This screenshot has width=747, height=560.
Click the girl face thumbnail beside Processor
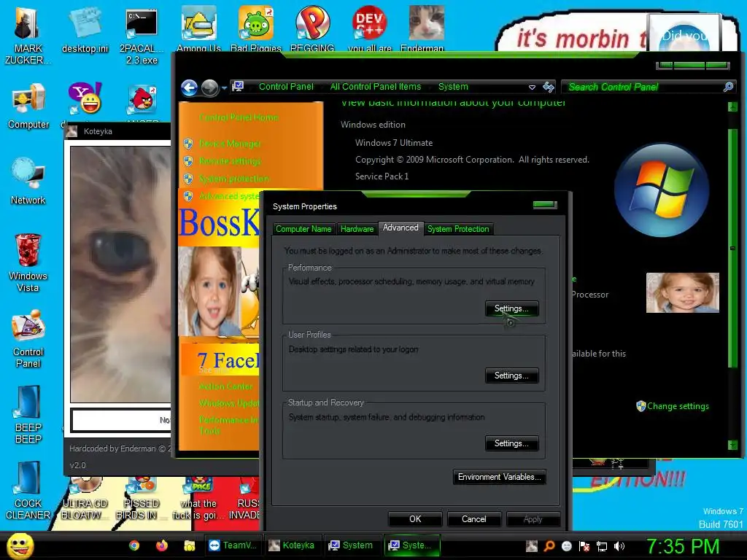pos(682,292)
